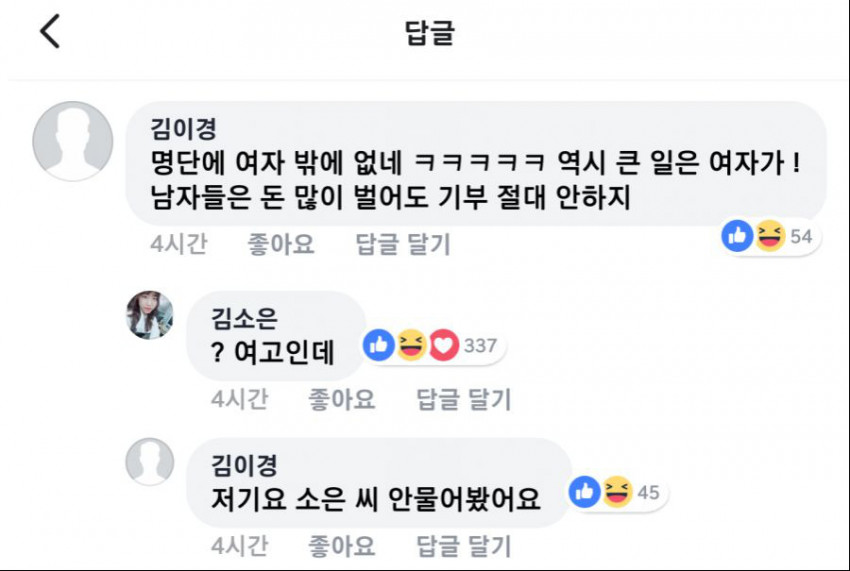Image resolution: width=850 pixels, height=571 pixels.
Task: Toggle 좋아요 on the top 김이경 comment
Action: (280, 244)
